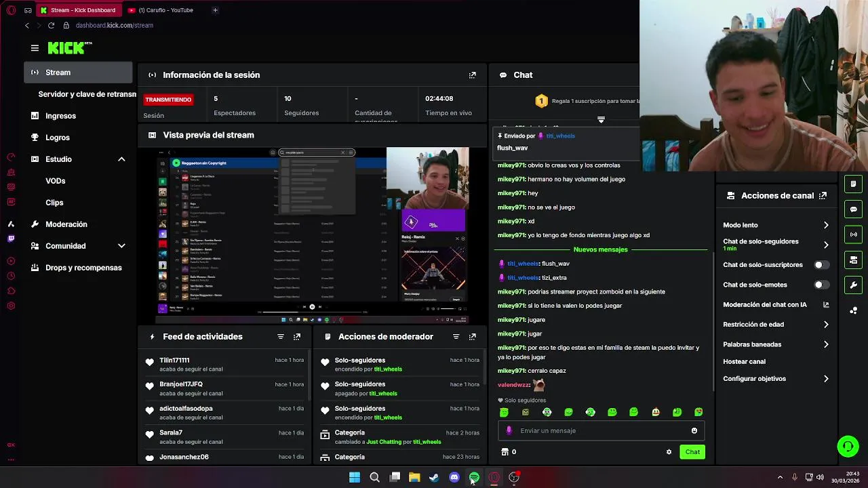868x488 pixels.
Task: Select channel actions widget in right rail
Action: pyautogui.click(x=854, y=260)
